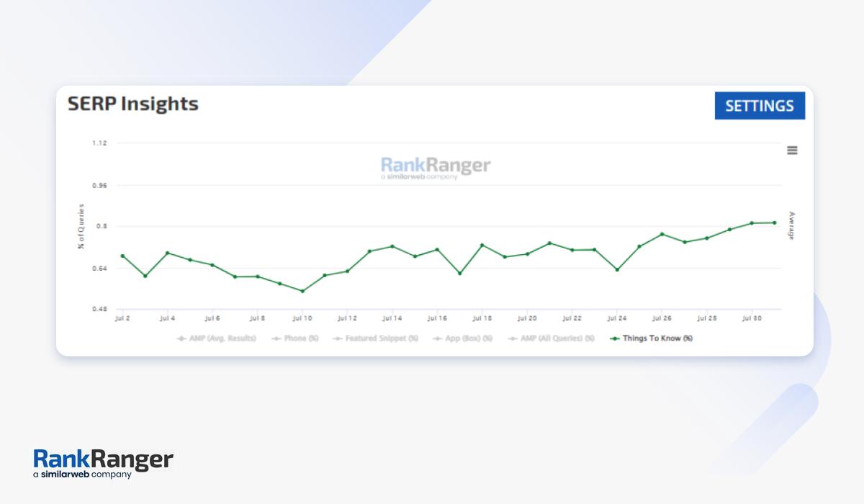This screenshot has height=504, width=864.
Task: Click the first data point at Jul 2
Action: pos(122,256)
